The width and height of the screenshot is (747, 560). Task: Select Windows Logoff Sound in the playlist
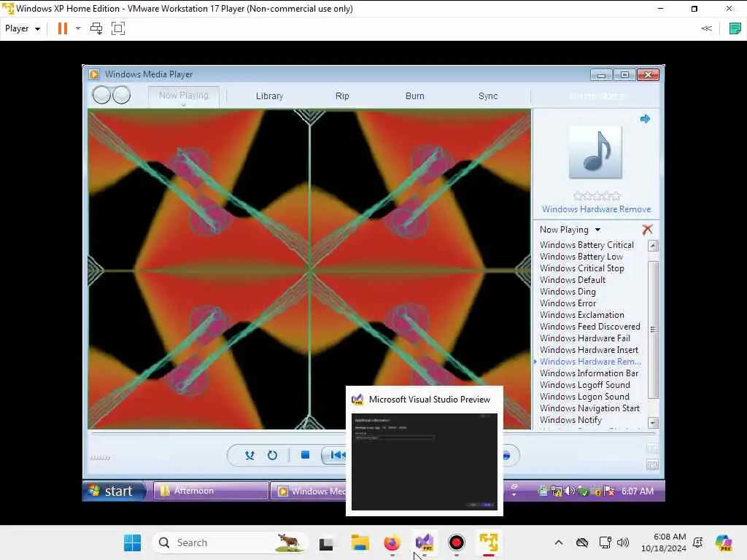coord(584,385)
